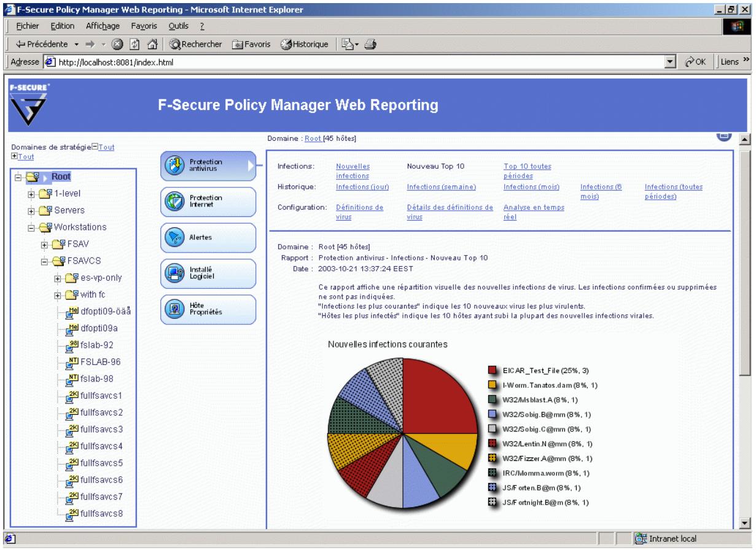Viewport: 756px width, 550px height.
Task: Open the Top 10 toutes périodes link
Action: click(527, 171)
